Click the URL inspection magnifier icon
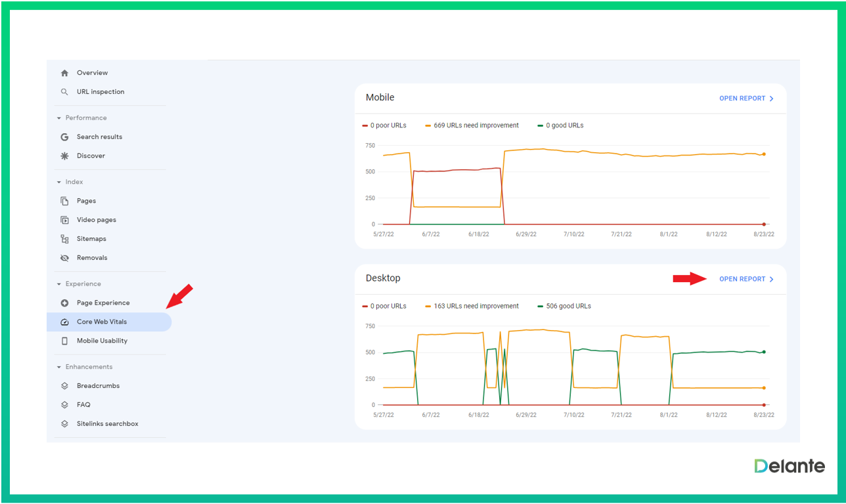The image size is (846, 504). click(x=64, y=92)
